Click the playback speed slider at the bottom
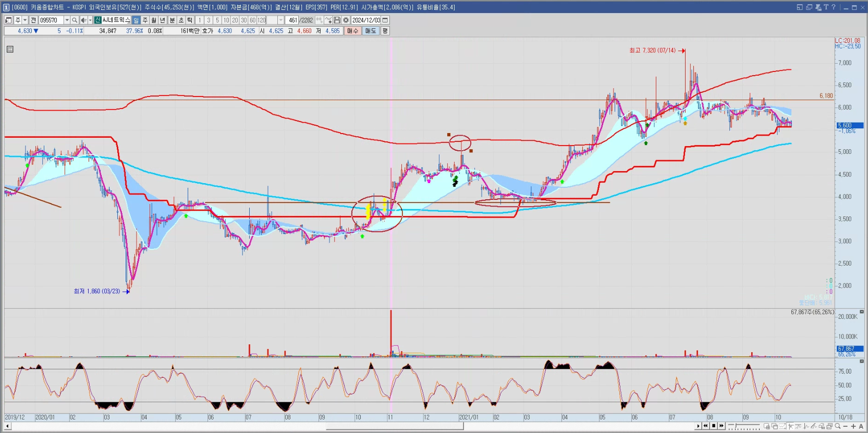 [x=744, y=426]
